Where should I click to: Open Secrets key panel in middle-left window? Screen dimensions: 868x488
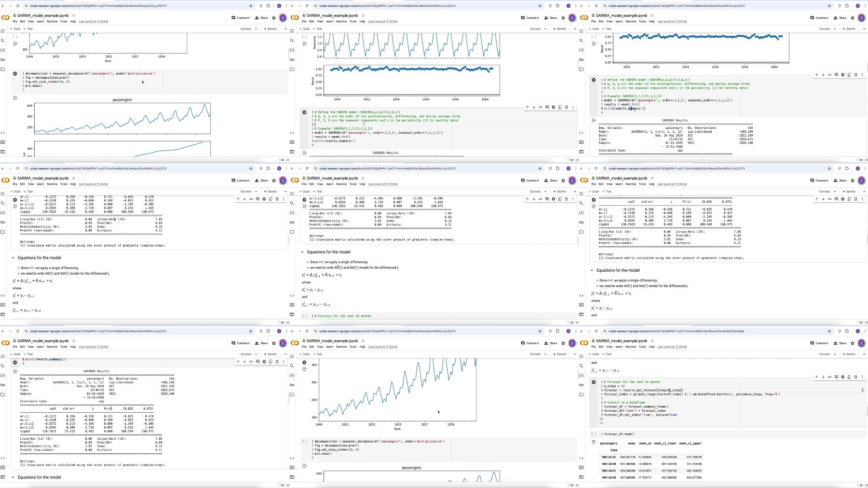[3, 222]
